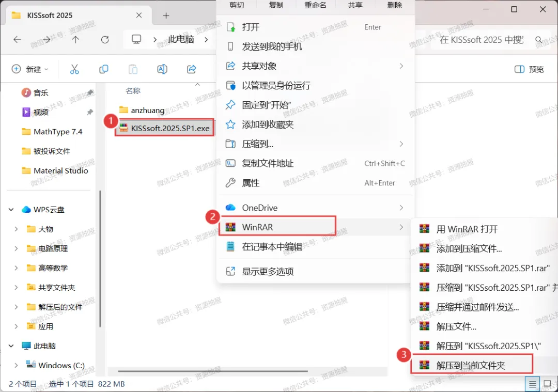The width and height of the screenshot is (558, 392).
Task: Choose 属性 from context menu
Action: (x=315, y=183)
